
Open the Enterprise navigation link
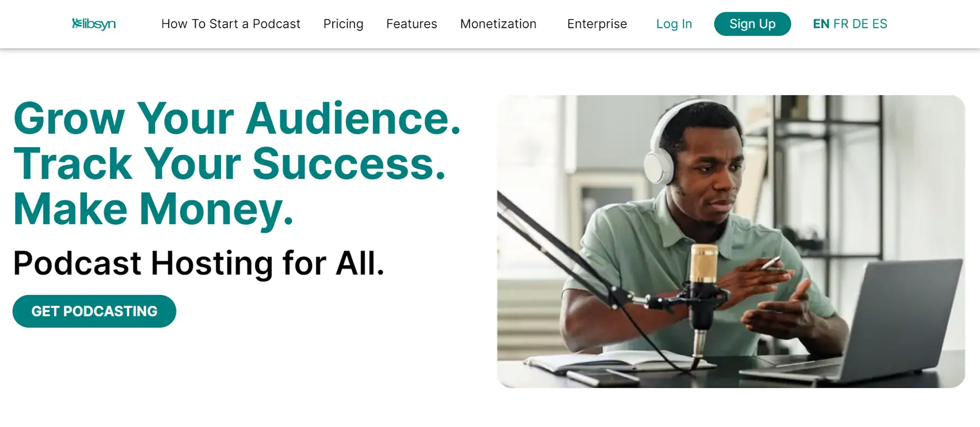click(x=597, y=24)
